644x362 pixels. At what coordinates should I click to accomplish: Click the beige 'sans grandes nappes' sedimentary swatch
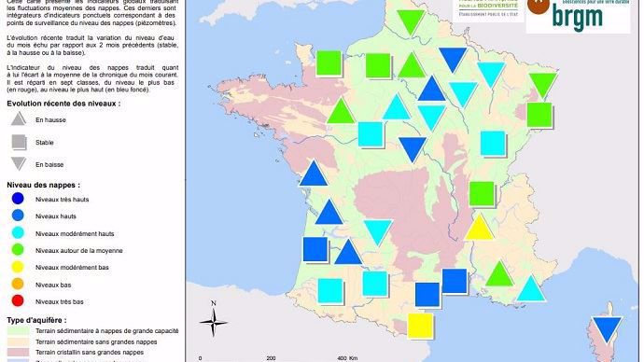tap(18, 341)
